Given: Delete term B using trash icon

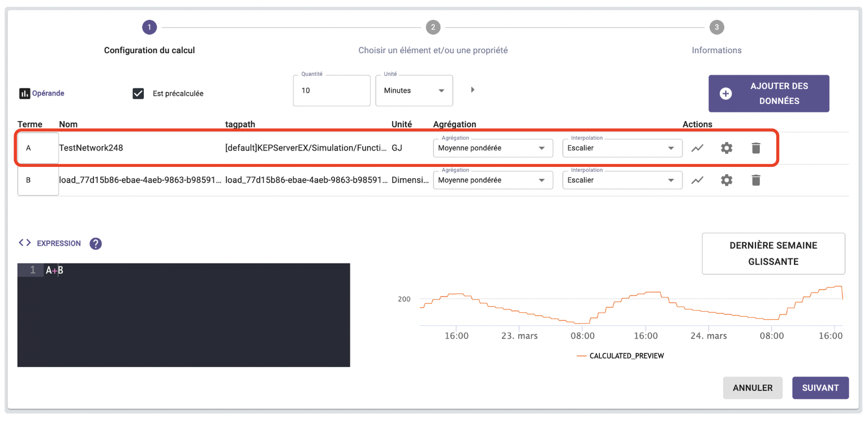Looking at the screenshot, I should (x=755, y=180).
